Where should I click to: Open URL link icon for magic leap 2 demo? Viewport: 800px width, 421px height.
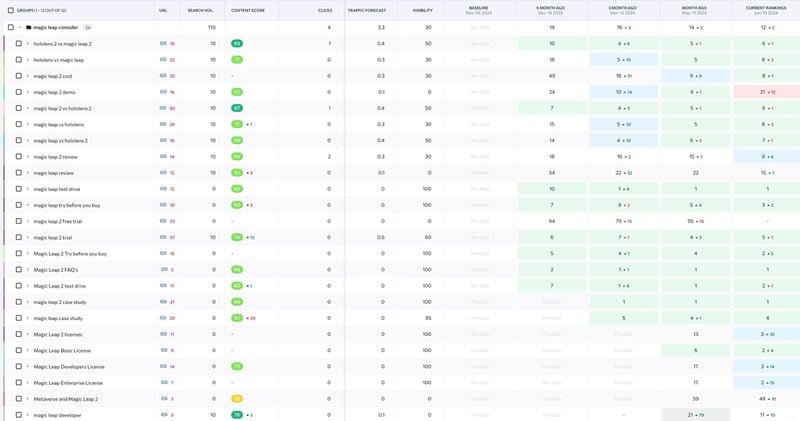(x=163, y=92)
